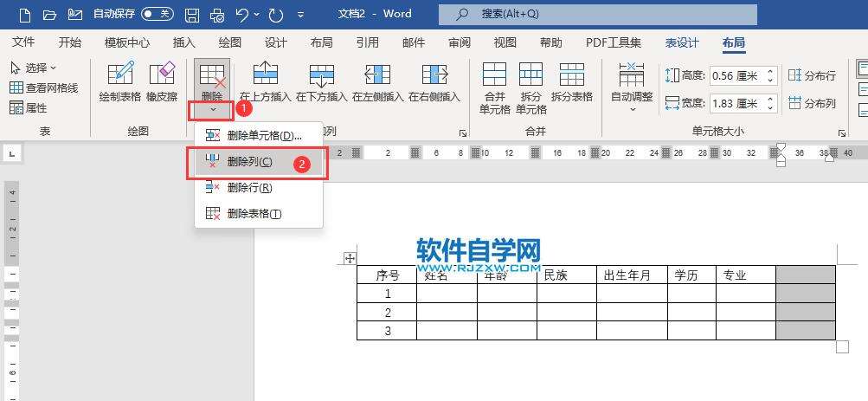Choose 删除列(C) from menu
The width and height of the screenshot is (868, 401).
click(259, 162)
